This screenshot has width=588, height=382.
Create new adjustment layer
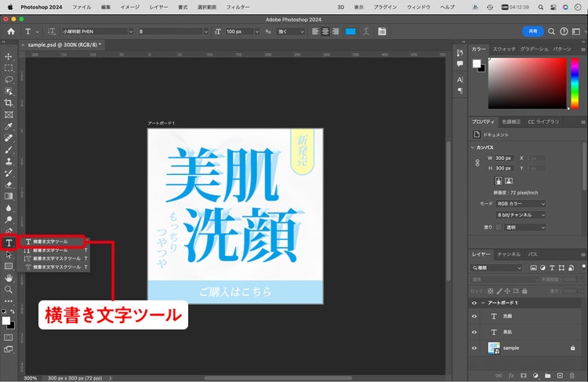(535, 375)
